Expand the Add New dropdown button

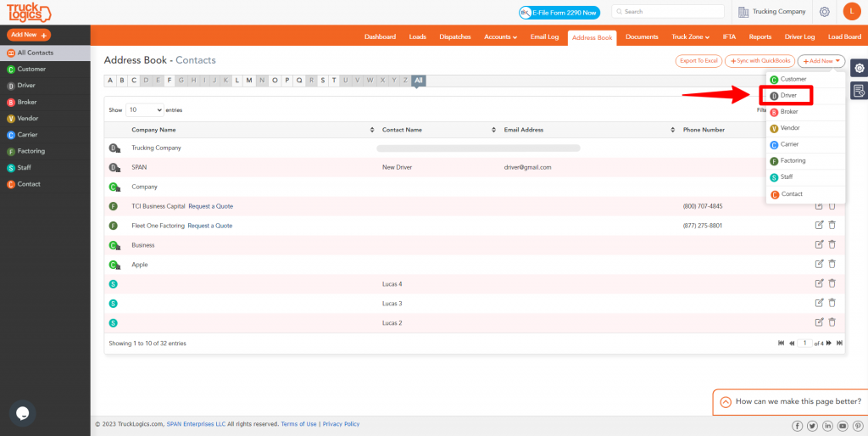821,61
